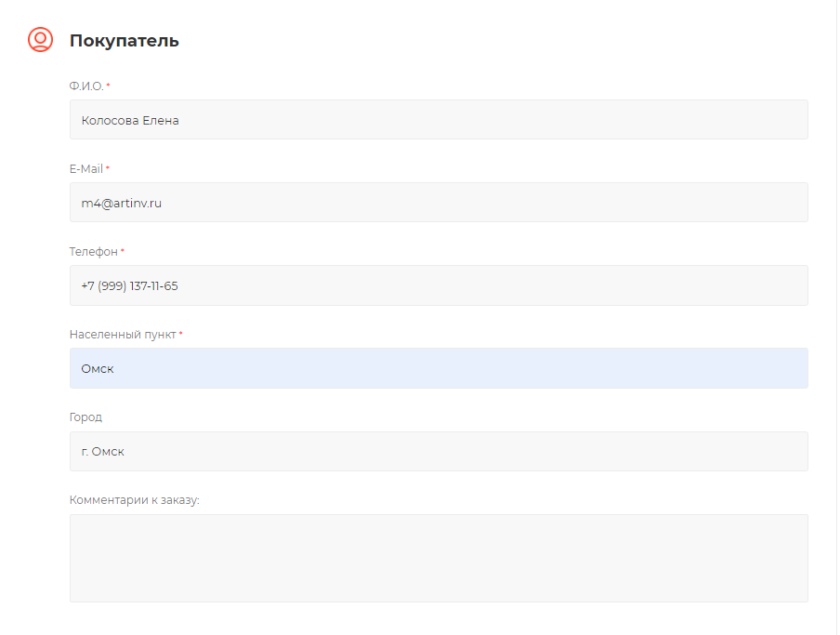Click the red asterisk beside Ф.И.О.
The width and height of the screenshot is (840, 635).
[108, 86]
